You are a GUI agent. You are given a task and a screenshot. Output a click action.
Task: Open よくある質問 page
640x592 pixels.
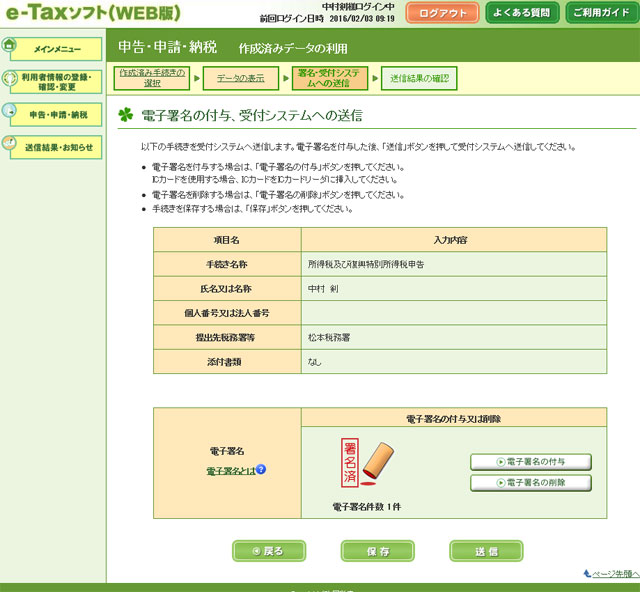pos(522,13)
